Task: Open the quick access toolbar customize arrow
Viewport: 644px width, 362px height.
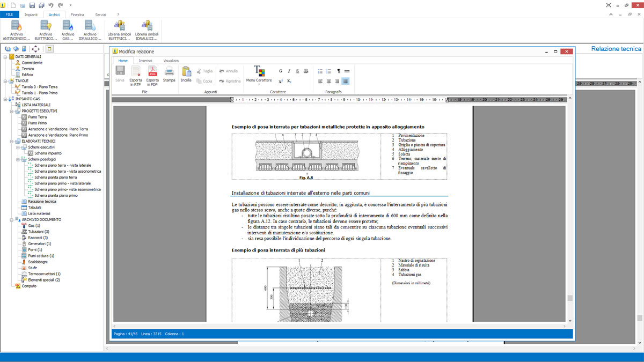Action: click(x=70, y=5)
